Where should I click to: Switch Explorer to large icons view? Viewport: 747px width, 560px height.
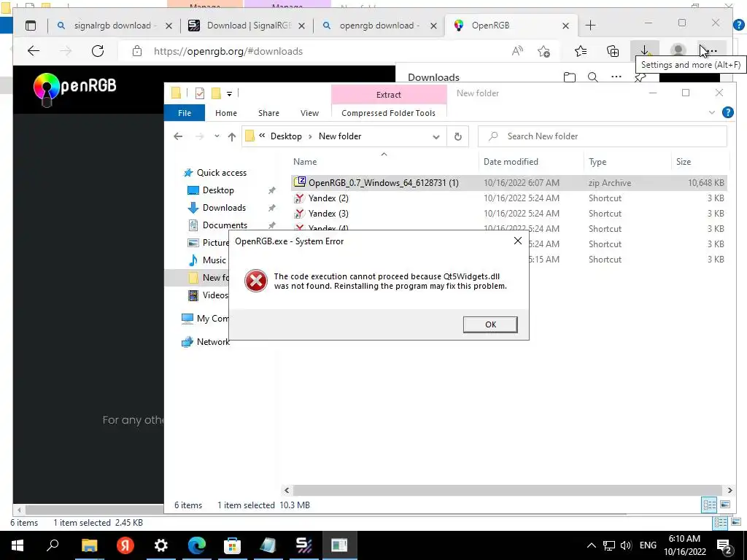pyautogui.click(x=725, y=505)
